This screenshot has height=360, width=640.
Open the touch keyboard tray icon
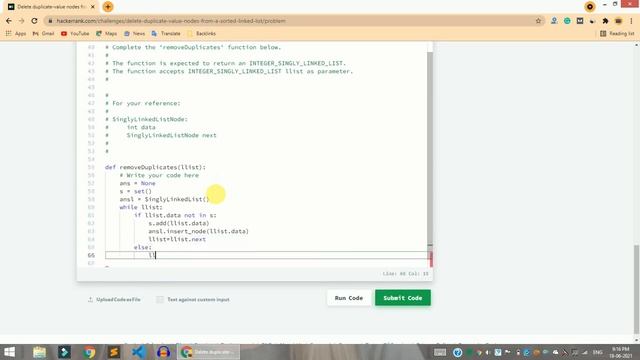tap(440, 352)
